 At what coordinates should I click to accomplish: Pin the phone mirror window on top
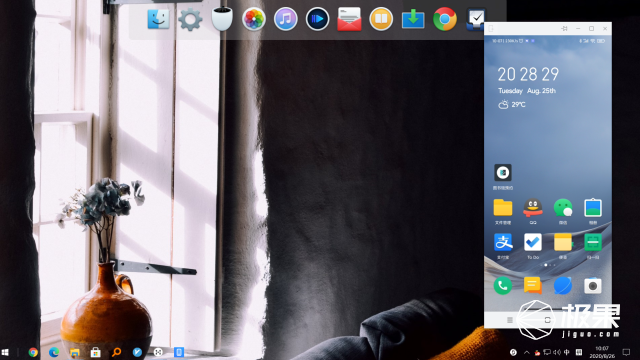(564, 29)
